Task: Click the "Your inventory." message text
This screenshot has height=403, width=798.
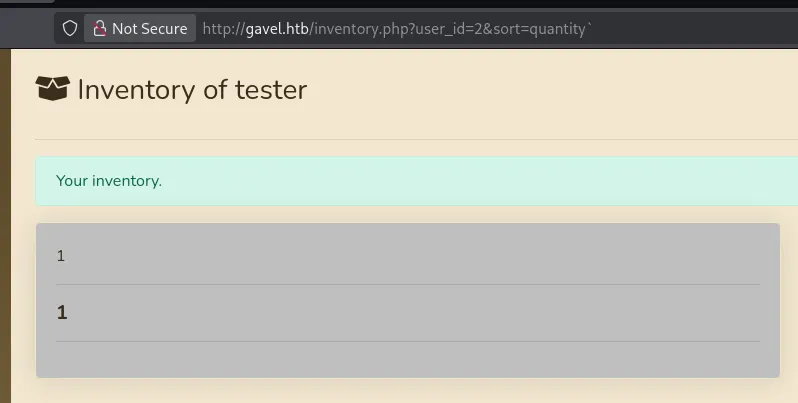Action: pyautogui.click(x=109, y=181)
